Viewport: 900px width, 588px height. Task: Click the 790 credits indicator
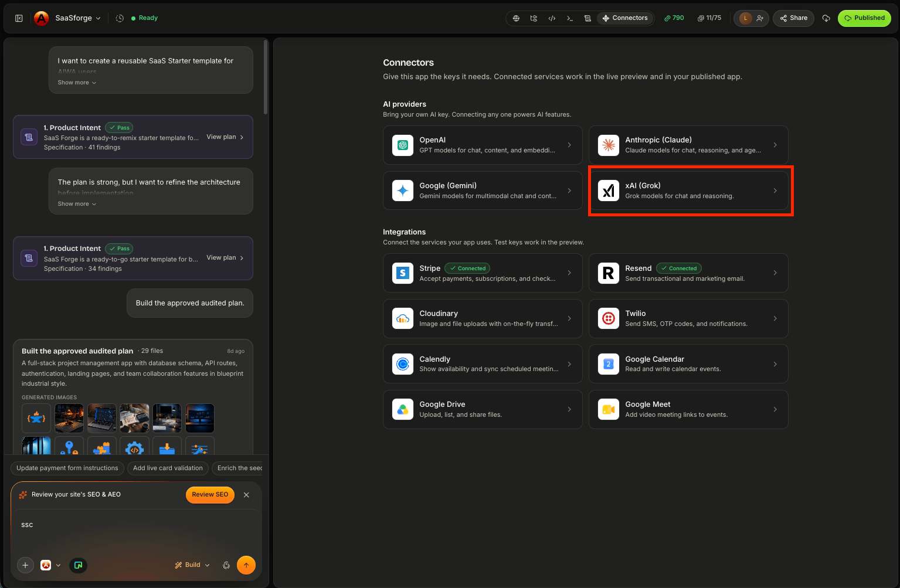coord(674,18)
